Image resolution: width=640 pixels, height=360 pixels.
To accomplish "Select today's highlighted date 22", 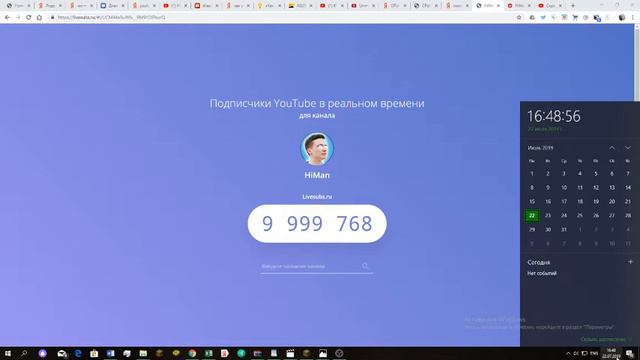I will point(532,216).
